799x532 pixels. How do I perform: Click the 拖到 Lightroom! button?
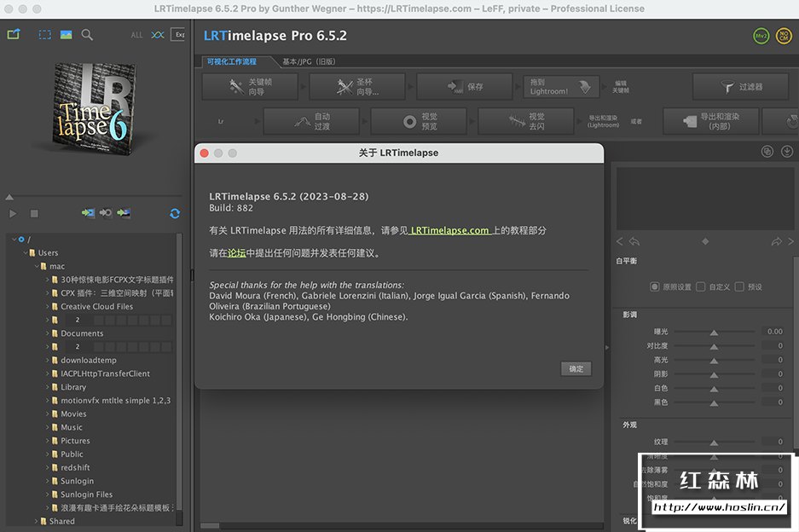pyautogui.click(x=562, y=87)
